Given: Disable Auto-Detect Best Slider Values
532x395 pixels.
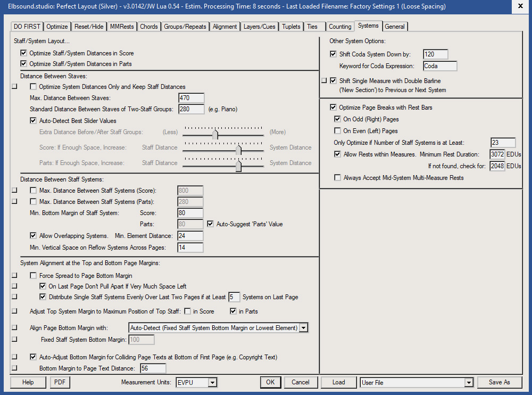Looking at the screenshot, I should (x=33, y=120).
